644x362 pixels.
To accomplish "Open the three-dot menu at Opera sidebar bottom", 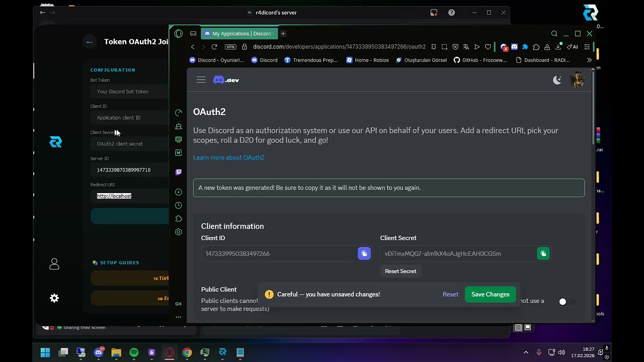I will (x=179, y=317).
